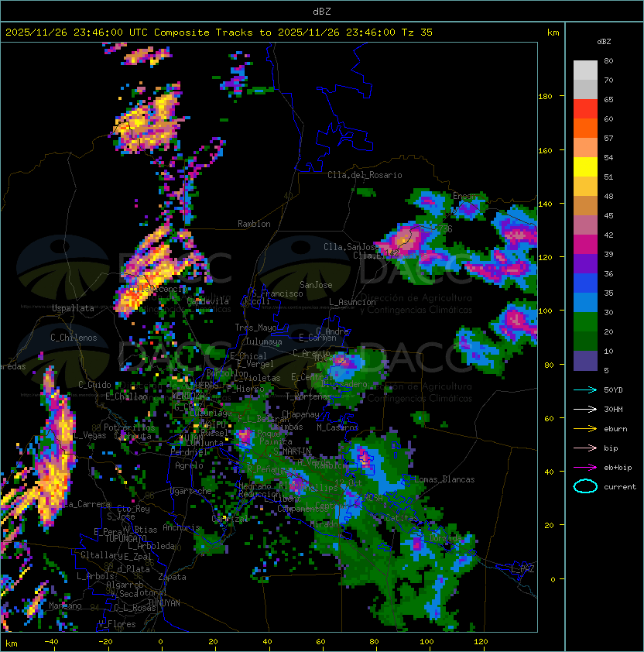Viewport: 644px width, 652px height.
Task: Click the 'km' unit label at top right
Action: pos(553,33)
